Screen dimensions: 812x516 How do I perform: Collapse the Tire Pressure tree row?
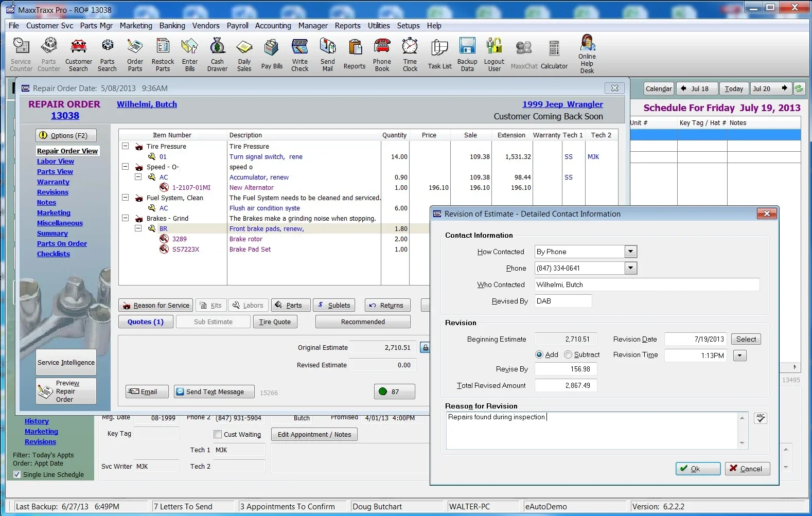click(x=125, y=146)
